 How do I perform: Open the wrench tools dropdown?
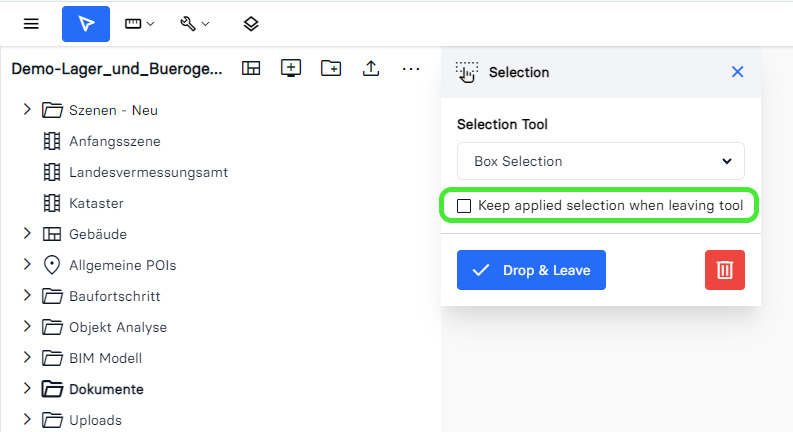194,23
